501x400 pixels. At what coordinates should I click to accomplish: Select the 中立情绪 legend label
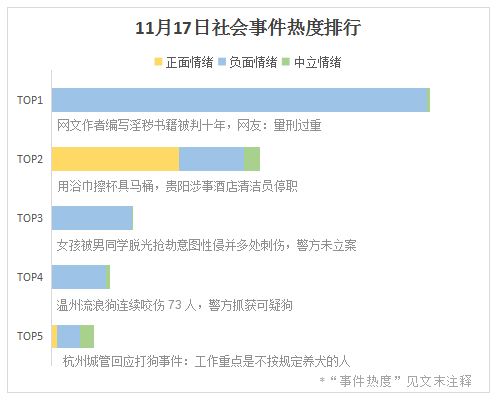pyautogui.click(x=318, y=62)
